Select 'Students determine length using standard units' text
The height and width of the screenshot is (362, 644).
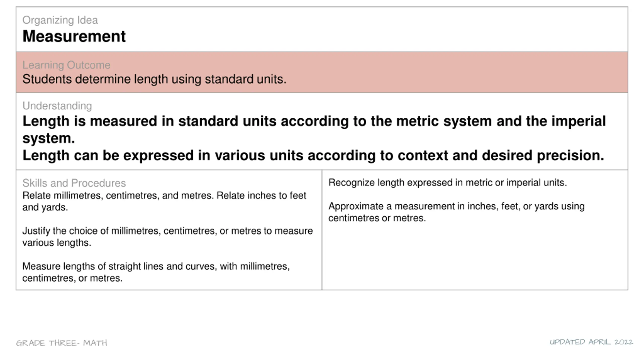coord(154,79)
